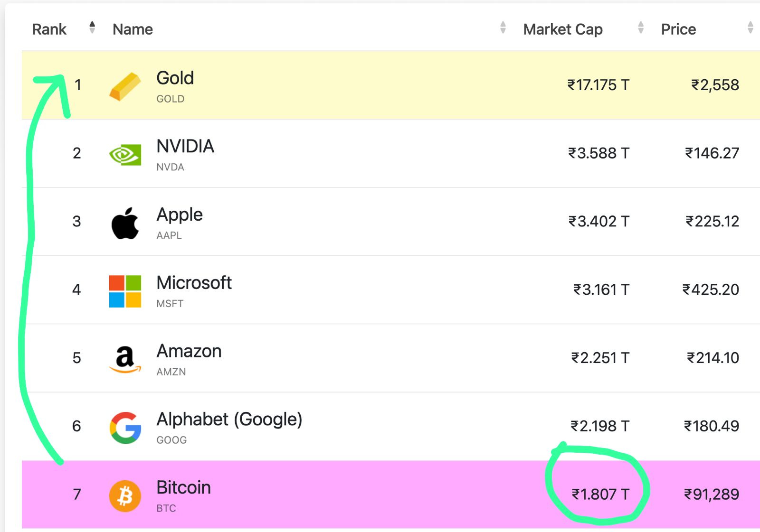This screenshot has width=760, height=532.
Task: Click the Rank column header
Action: [49, 29]
